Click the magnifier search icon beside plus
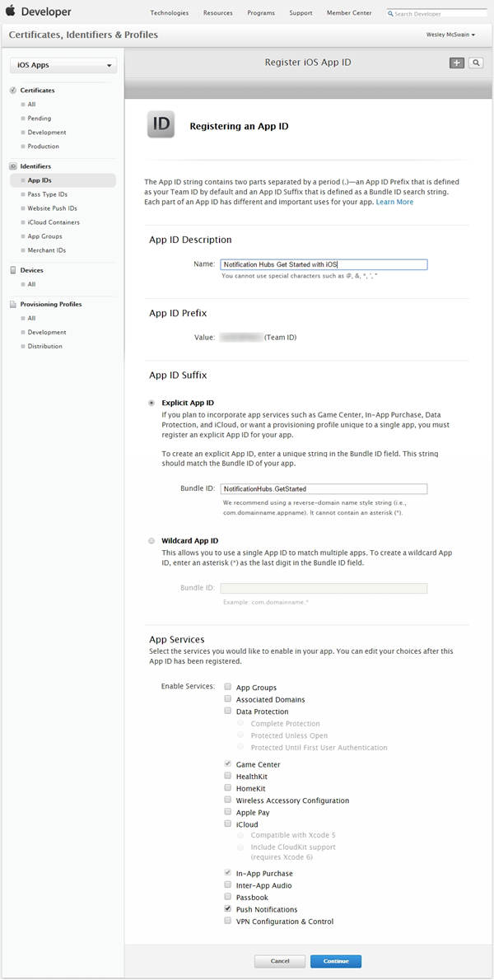The image size is (494, 980). [476, 63]
